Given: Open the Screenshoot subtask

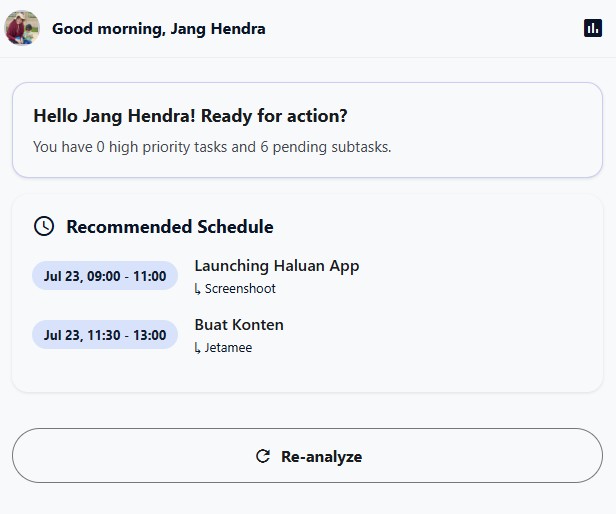Looking at the screenshot, I should click(240, 289).
